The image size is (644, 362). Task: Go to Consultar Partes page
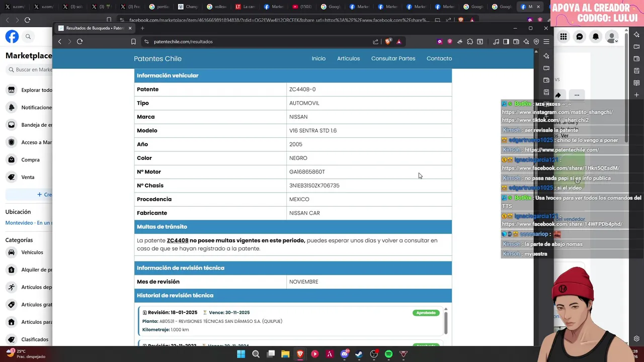(x=393, y=58)
